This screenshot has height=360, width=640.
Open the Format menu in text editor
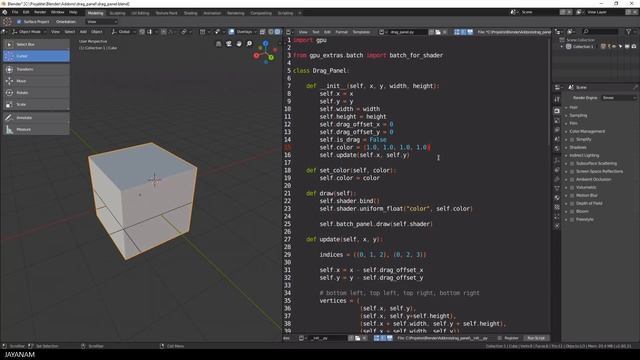pyautogui.click(x=341, y=32)
